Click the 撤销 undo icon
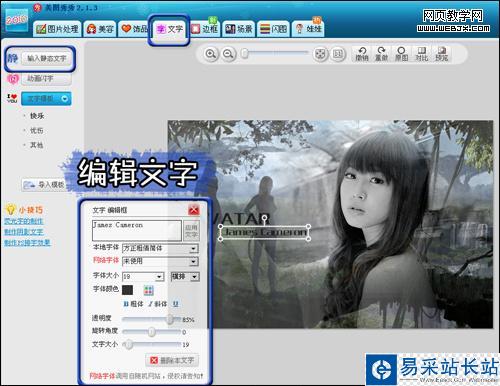Image resolution: width=500 pixels, height=386 pixels. (x=362, y=54)
